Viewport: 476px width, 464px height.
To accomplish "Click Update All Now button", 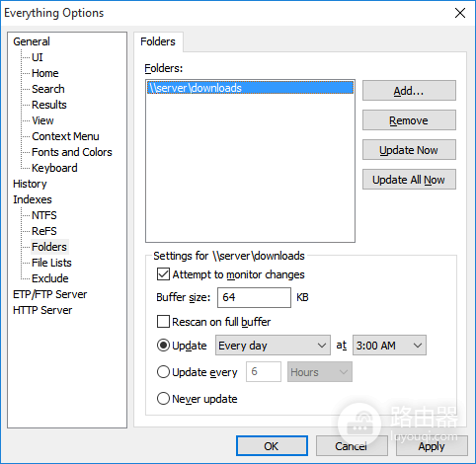I will [409, 180].
